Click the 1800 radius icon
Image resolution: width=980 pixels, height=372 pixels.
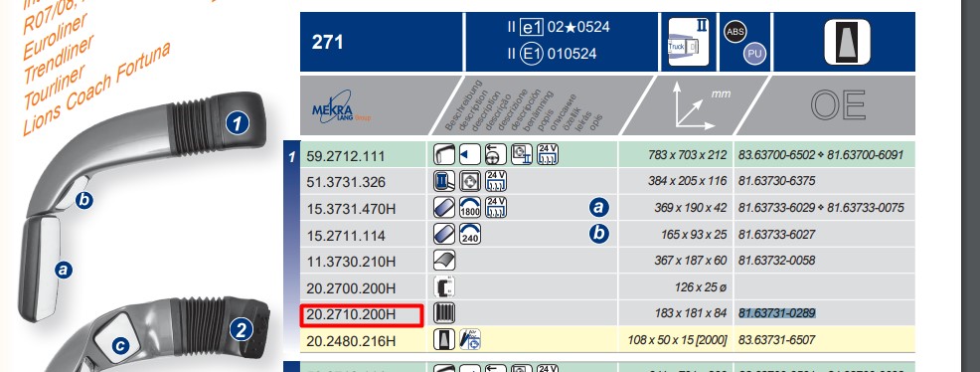[x=469, y=208]
